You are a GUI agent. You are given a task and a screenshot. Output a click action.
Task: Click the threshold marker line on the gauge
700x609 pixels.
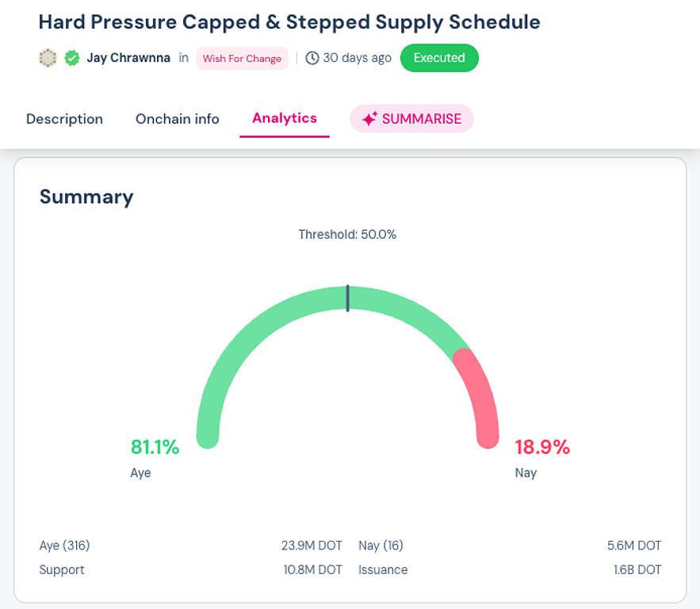click(x=347, y=298)
